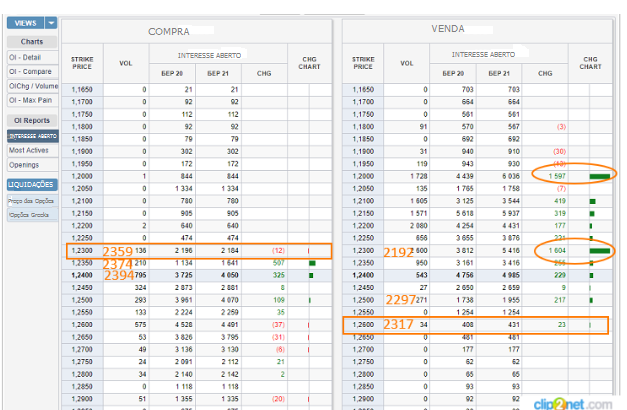The height and width of the screenshot is (410, 627).
Task: Show the OI - Max Pain chart
Action: point(31,99)
